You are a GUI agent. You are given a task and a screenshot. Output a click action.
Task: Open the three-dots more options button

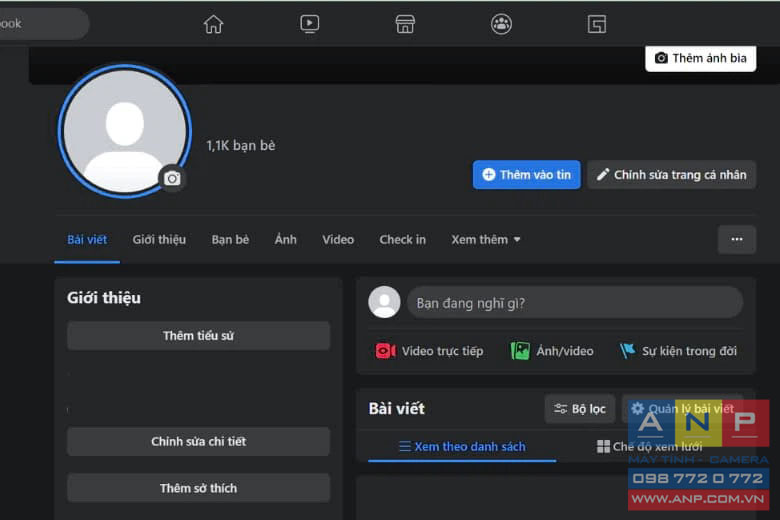737,239
